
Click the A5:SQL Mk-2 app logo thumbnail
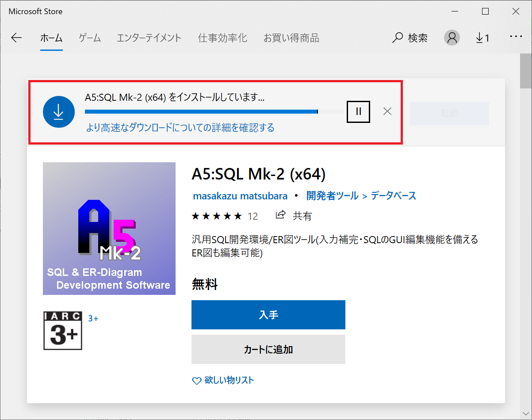109,229
